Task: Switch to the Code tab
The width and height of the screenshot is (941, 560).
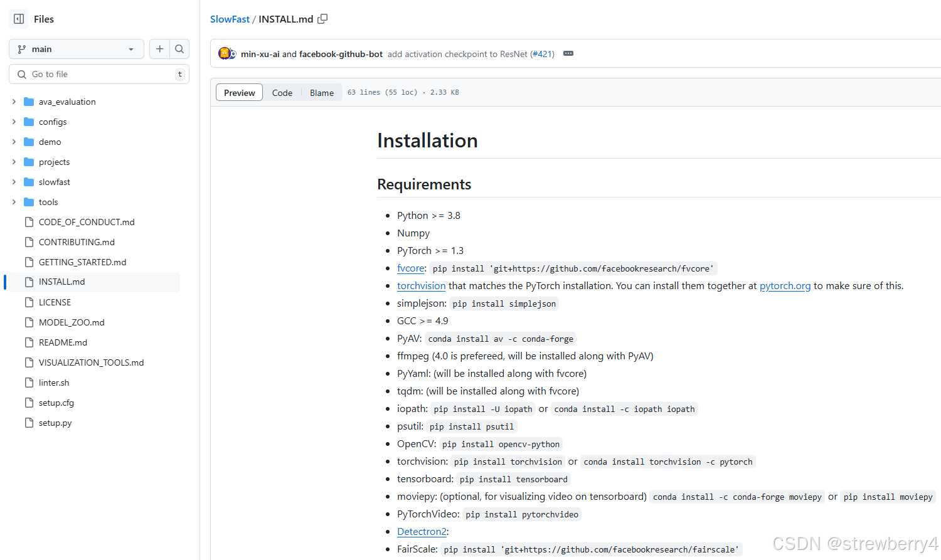Action: pyautogui.click(x=282, y=93)
